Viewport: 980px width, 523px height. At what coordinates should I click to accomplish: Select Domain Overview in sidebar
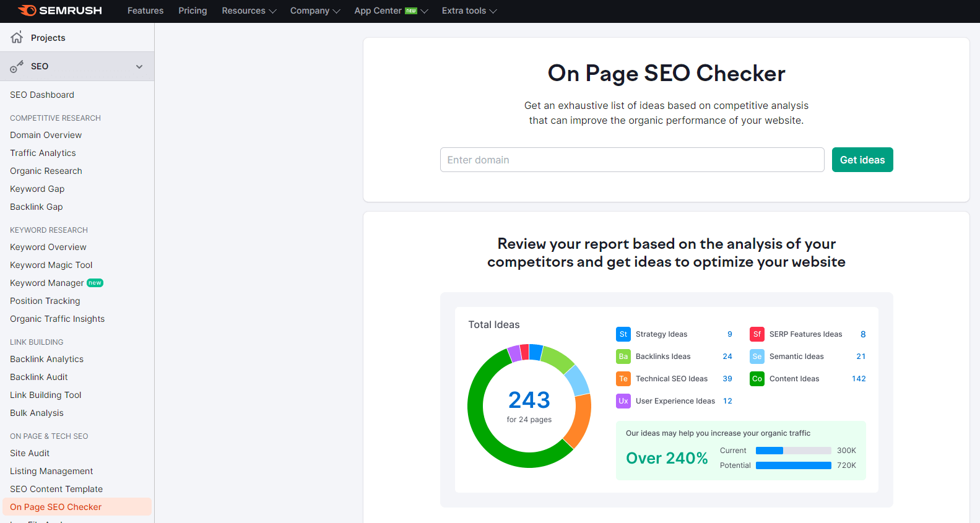pyautogui.click(x=46, y=135)
